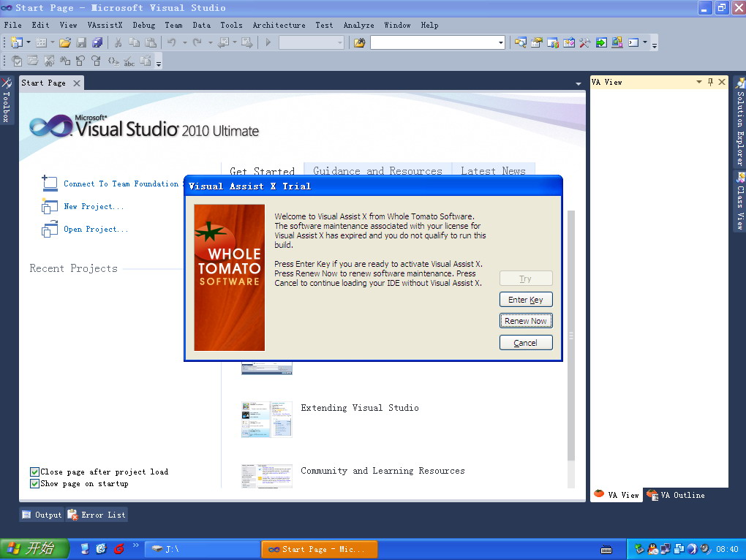
Task: Open VA View panel dropdown arrow
Action: tap(699, 82)
